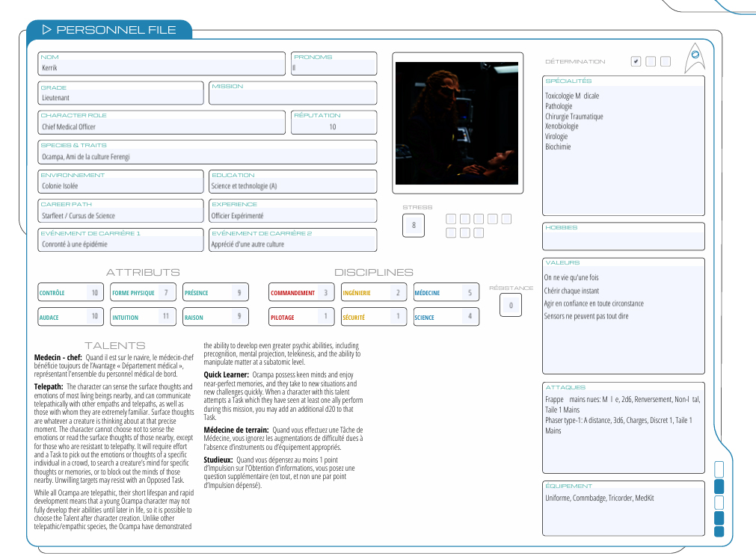Screen dimensions: 756x556
Task: Focus the empty Mission field
Action: [x=292, y=93]
